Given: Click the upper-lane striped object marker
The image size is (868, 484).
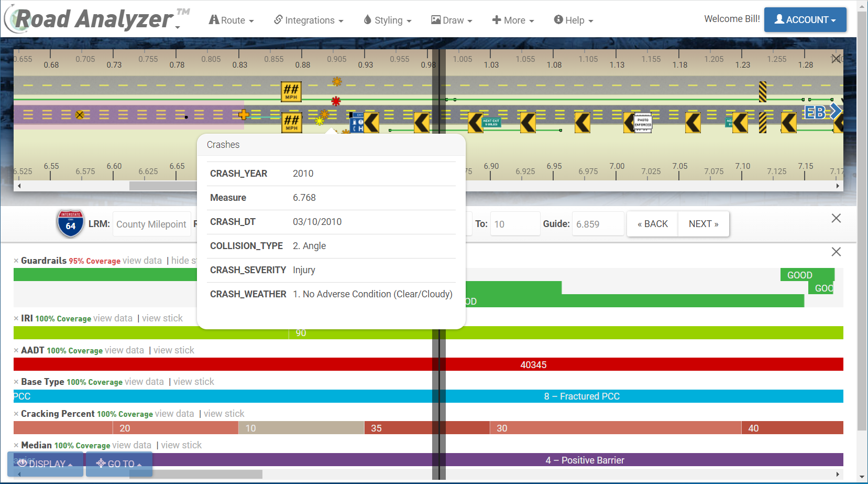Looking at the screenshot, I should coord(763,91).
